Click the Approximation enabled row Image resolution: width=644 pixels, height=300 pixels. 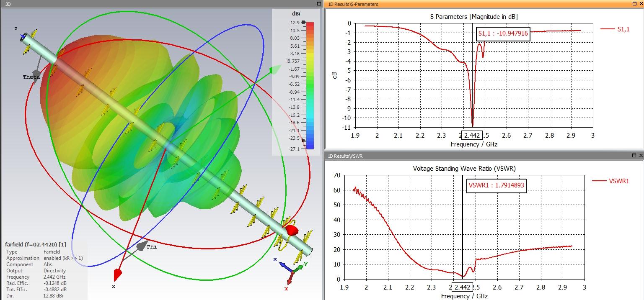(44, 258)
